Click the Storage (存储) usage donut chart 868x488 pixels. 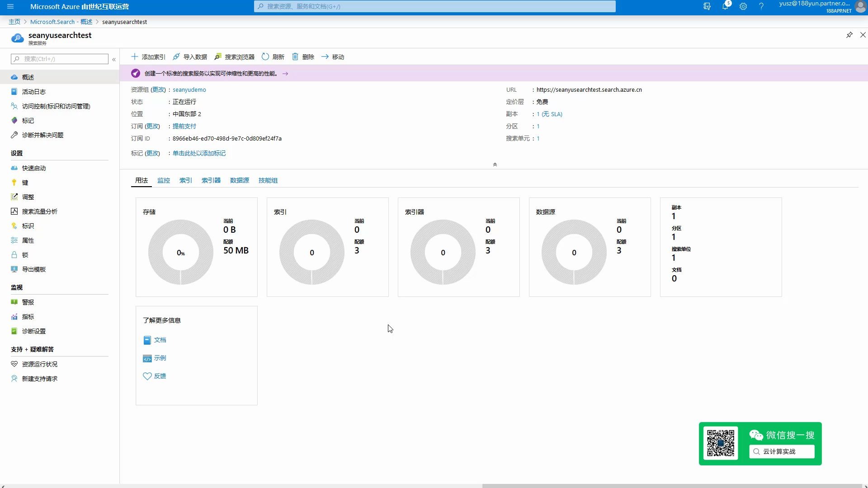click(x=181, y=252)
